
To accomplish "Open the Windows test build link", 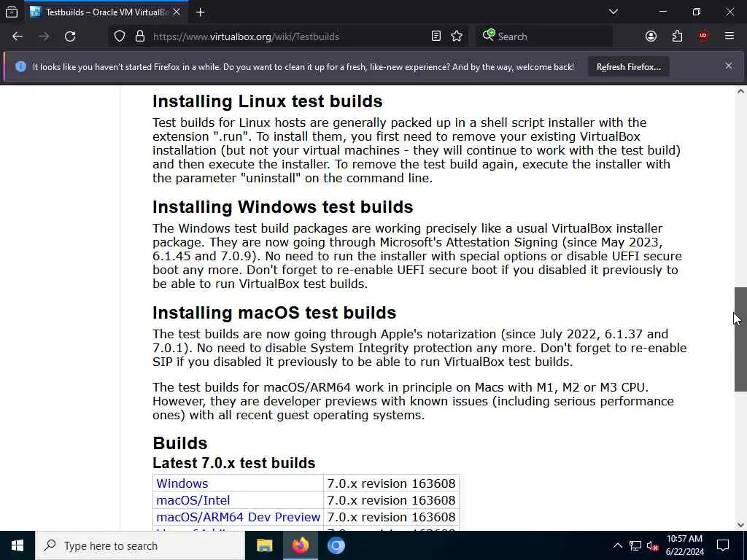I will (x=182, y=483).
